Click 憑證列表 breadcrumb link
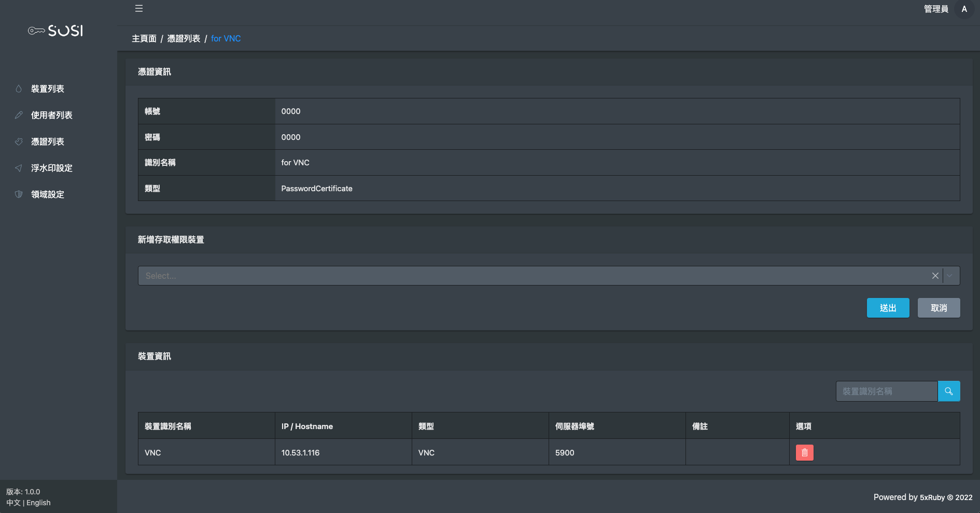The image size is (980, 513). coord(184,38)
